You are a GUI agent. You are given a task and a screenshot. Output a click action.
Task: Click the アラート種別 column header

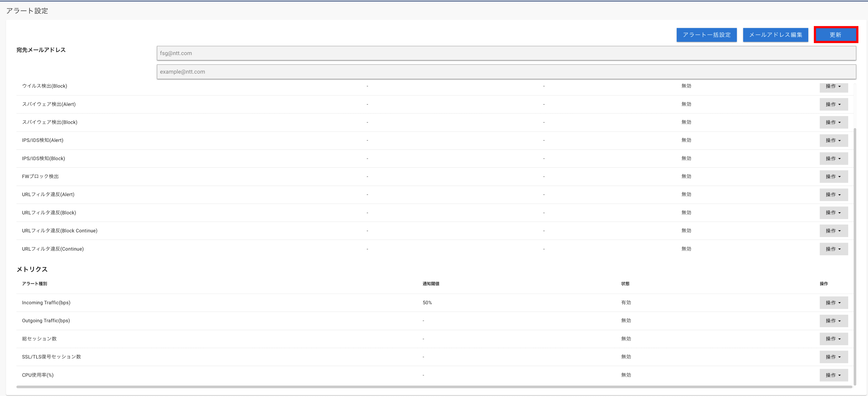tap(34, 284)
